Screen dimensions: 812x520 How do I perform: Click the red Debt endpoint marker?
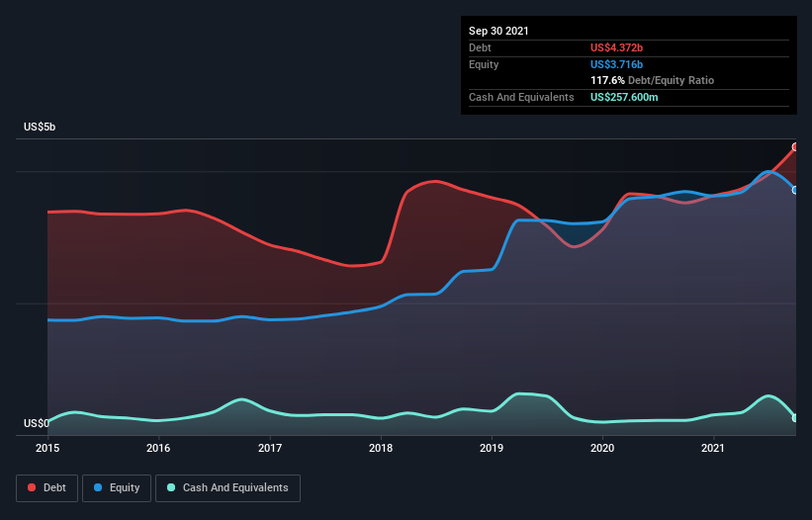796,147
